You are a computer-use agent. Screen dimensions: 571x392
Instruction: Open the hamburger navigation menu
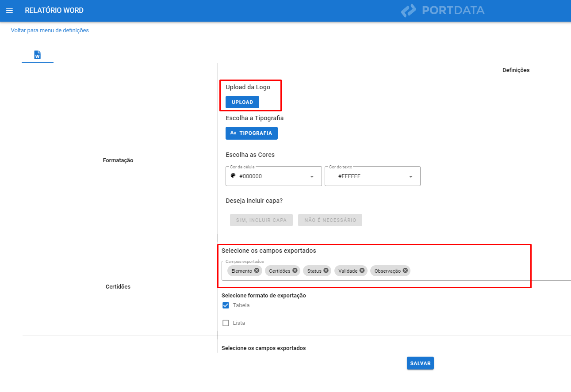tap(9, 11)
